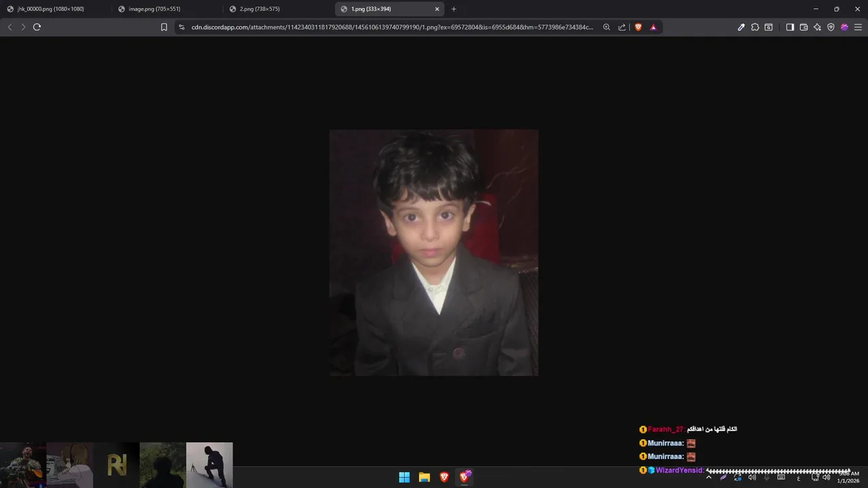Screen dimensions: 868x488
Task: Open the Brave VPN shield icon
Action: click(831, 27)
